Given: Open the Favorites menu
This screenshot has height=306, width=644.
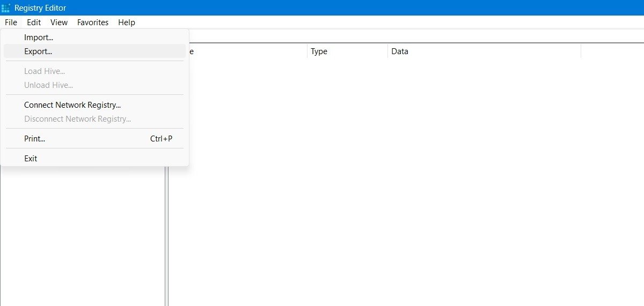Looking at the screenshot, I should pos(93,23).
